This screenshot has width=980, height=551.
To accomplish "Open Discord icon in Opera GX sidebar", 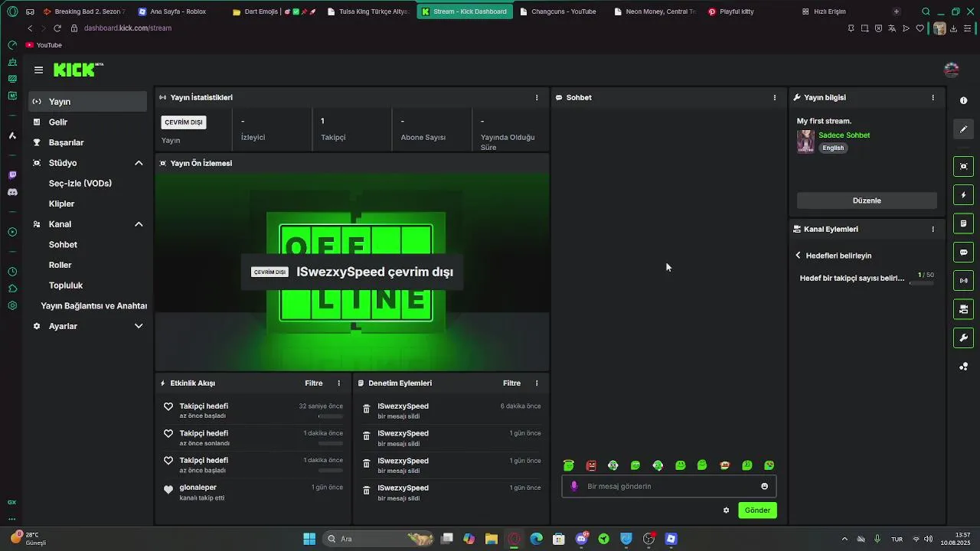I will (x=12, y=192).
